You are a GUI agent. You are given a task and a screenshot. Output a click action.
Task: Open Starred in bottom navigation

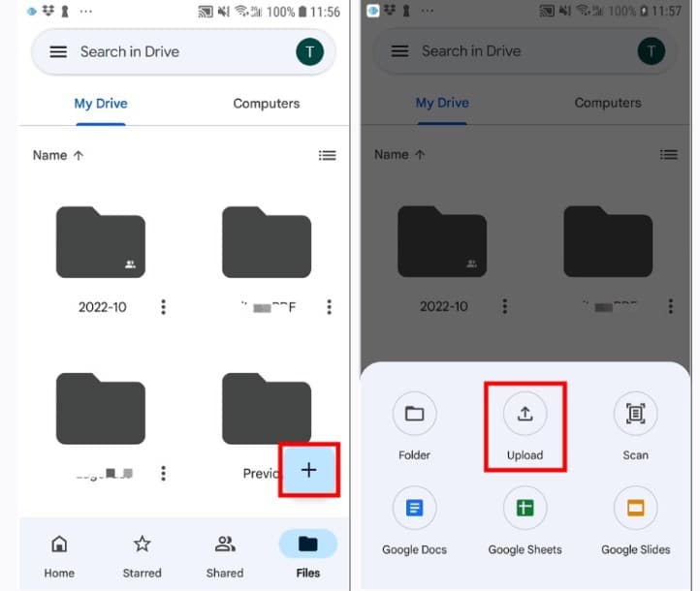click(x=142, y=557)
